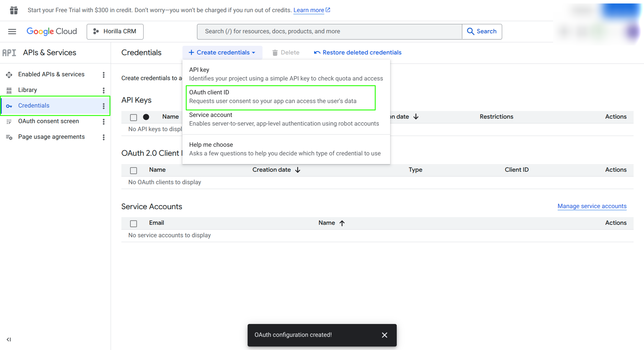Check the API Keys select-all checkbox

coord(134,118)
